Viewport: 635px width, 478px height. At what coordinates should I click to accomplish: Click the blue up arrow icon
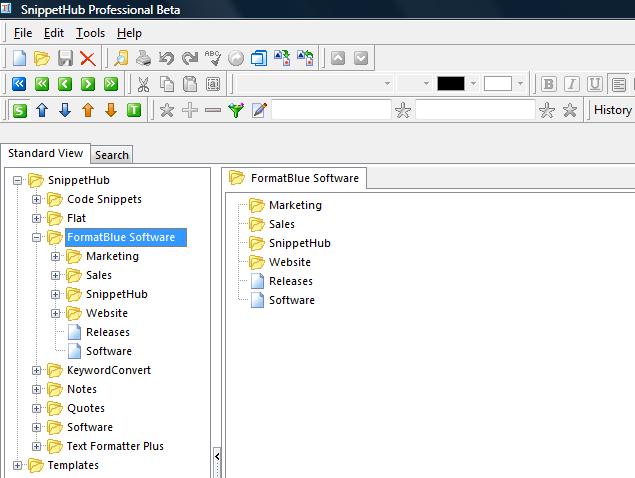(42, 110)
